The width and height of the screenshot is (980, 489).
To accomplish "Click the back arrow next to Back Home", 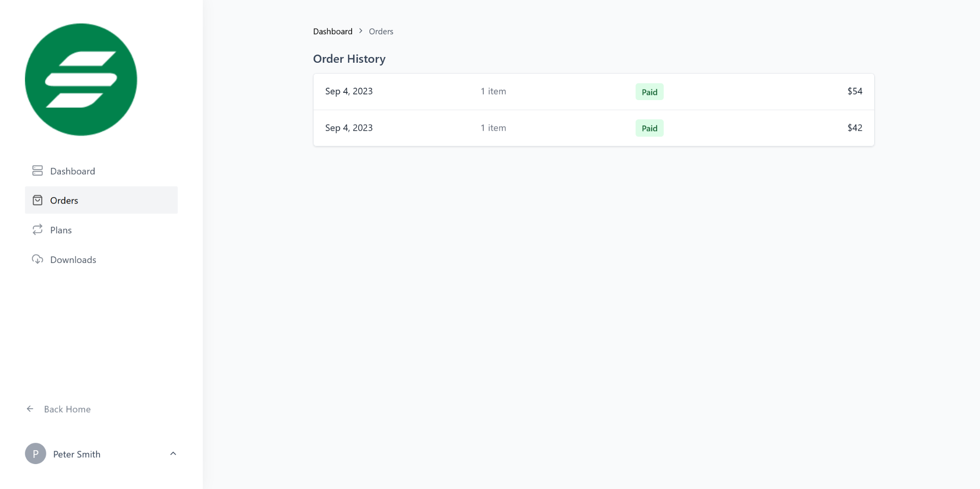I will pos(30,409).
